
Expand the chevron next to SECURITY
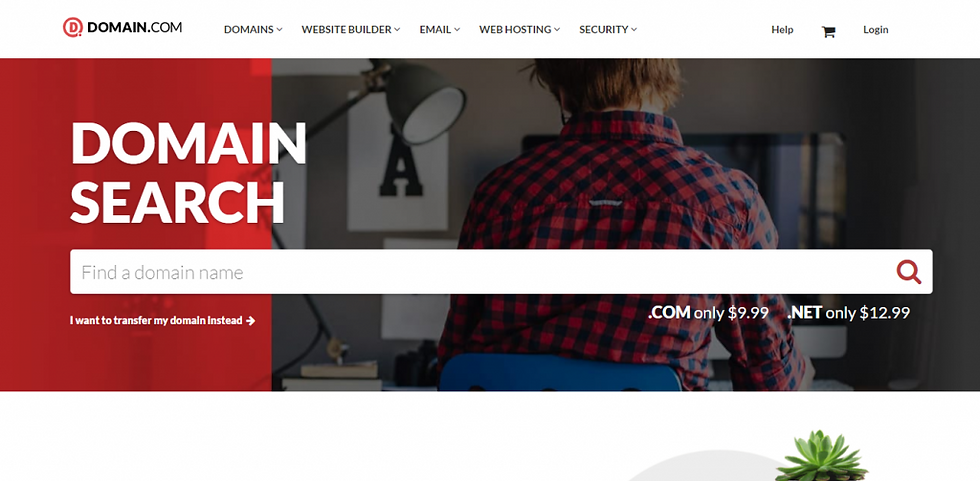coord(634,29)
